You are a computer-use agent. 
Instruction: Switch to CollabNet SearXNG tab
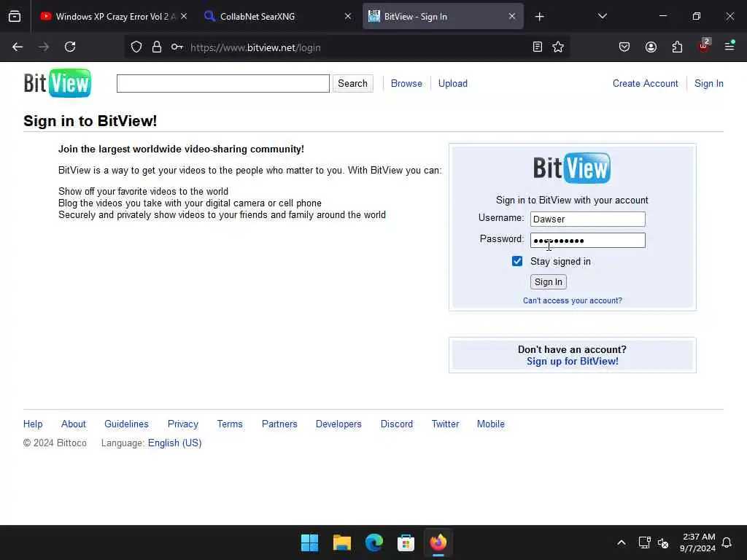[276, 17]
